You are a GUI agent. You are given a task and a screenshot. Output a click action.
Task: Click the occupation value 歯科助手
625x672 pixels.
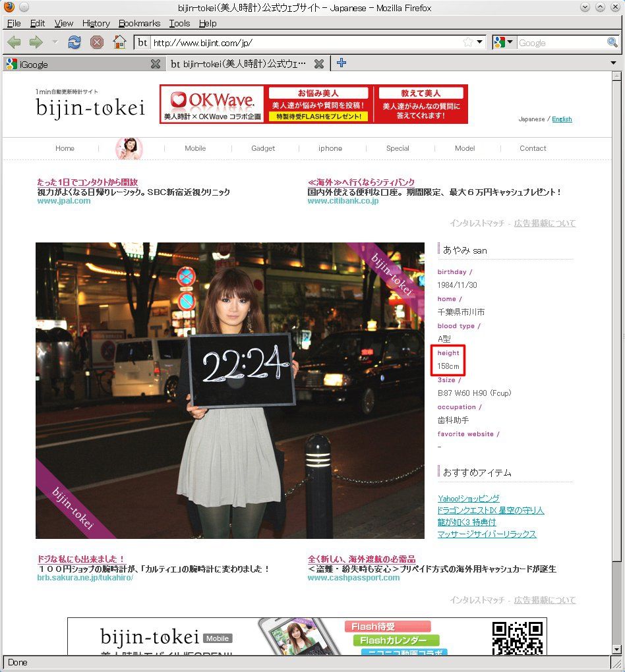click(453, 420)
